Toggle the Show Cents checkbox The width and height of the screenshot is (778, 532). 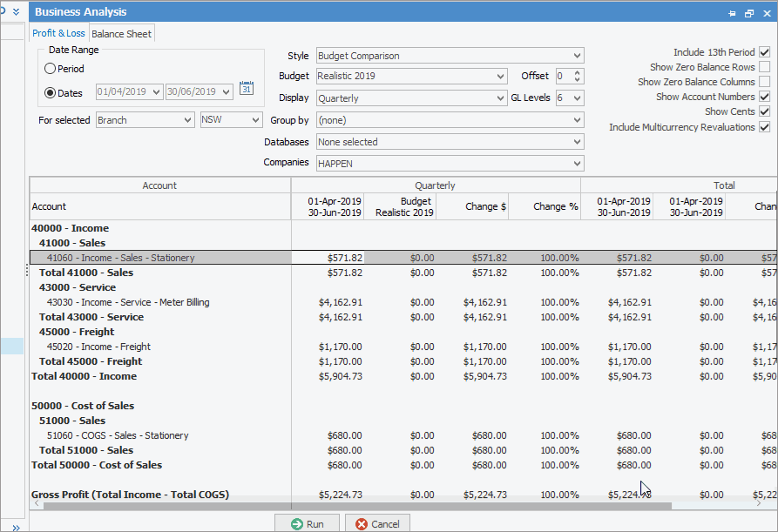[x=764, y=111]
